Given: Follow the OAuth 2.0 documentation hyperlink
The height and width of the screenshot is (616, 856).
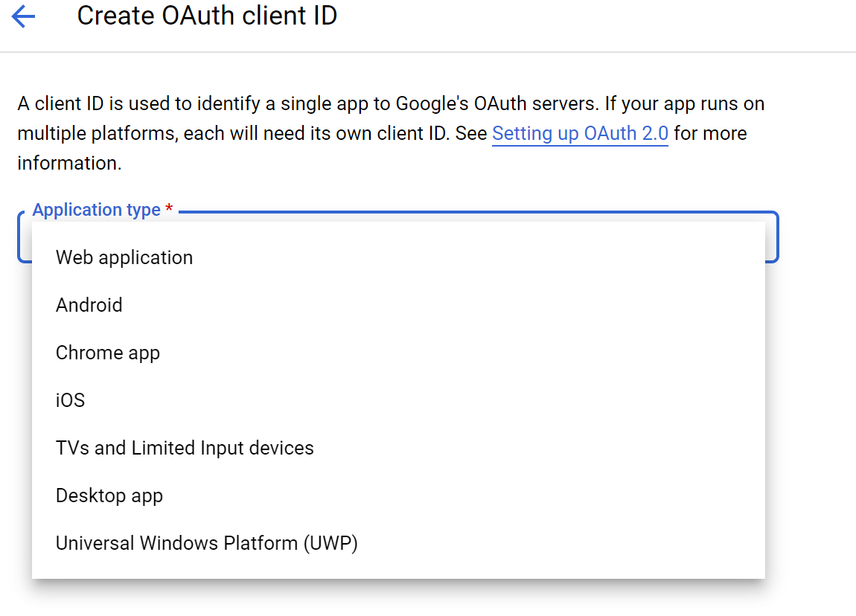Looking at the screenshot, I should (x=580, y=133).
